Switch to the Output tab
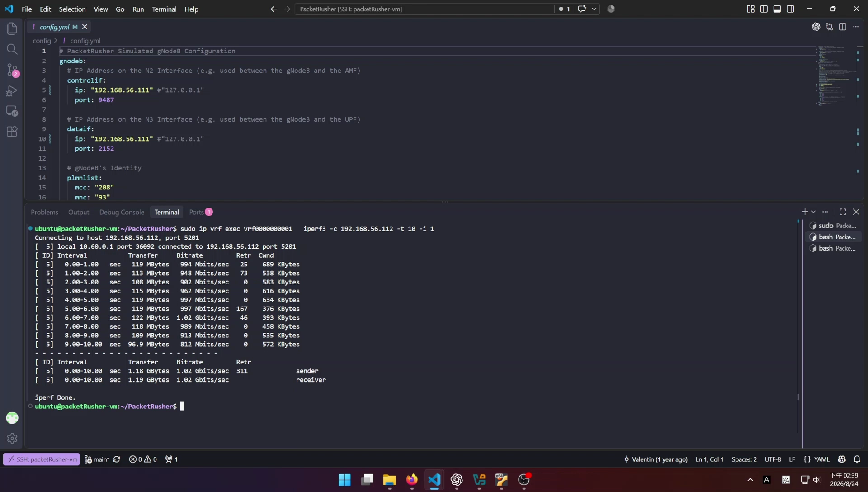The image size is (868, 492). pos(79,212)
